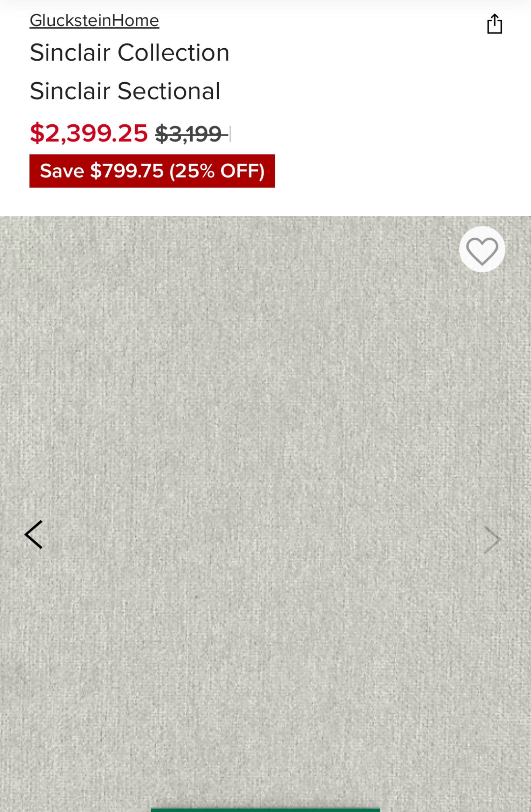Viewport: 531px width, 812px height.
Task: Tap the Sinclair Collection heading
Action: point(130,53)
